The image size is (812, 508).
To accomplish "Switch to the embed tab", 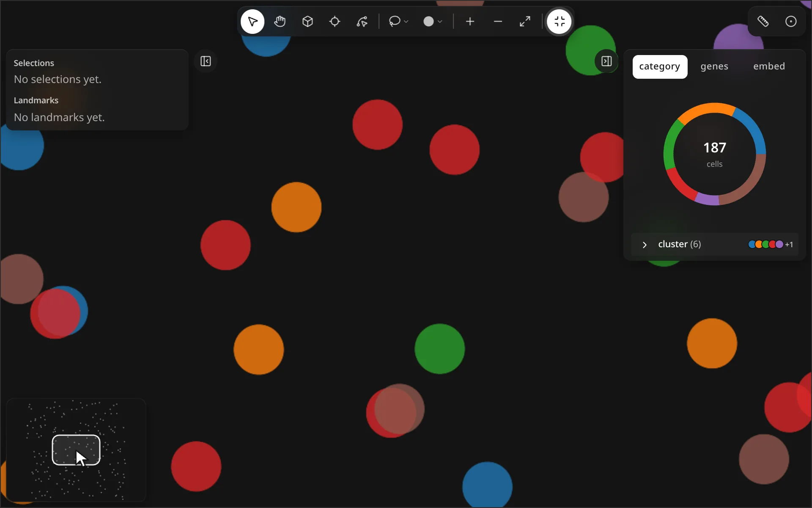I will pos(769,66).
